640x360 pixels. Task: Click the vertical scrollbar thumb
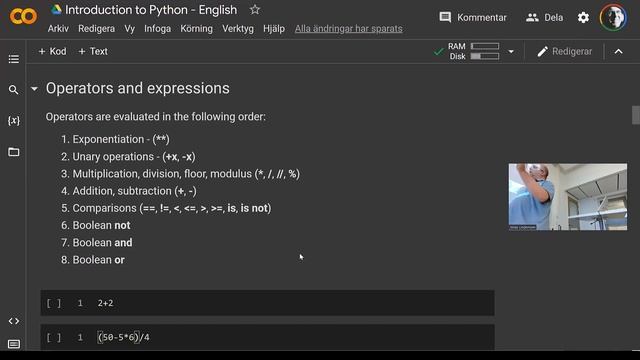point(636,115)
